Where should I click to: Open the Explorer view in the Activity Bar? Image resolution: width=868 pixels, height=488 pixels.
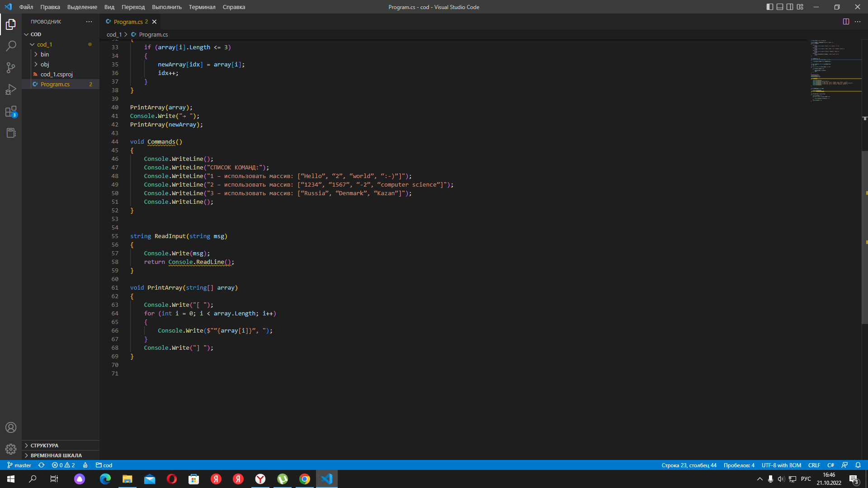11,25
